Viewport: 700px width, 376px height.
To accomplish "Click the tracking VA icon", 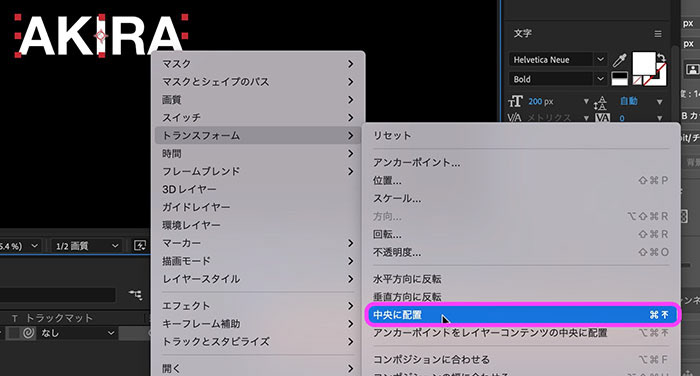I will pyautogui.click(x=602, y=118).
